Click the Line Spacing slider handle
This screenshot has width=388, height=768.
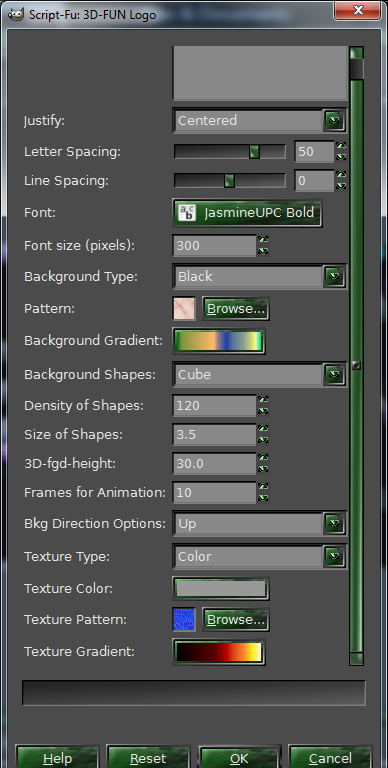(229, 181)
